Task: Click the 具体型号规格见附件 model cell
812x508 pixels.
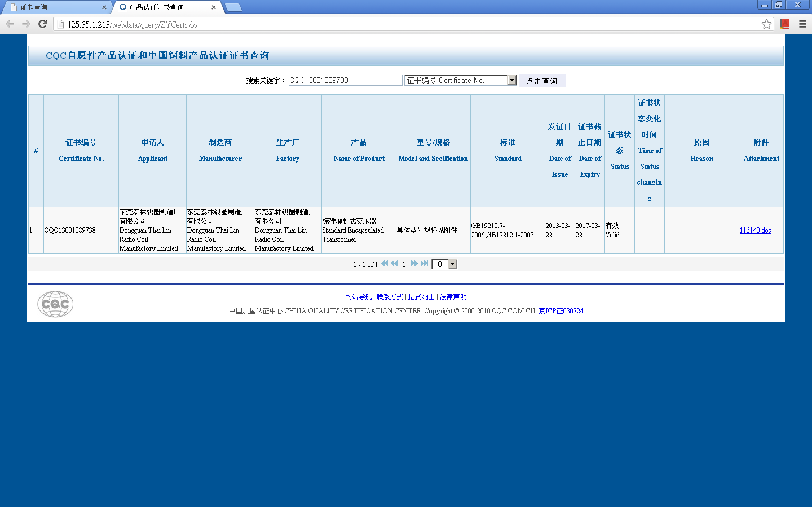Action: 433,230
